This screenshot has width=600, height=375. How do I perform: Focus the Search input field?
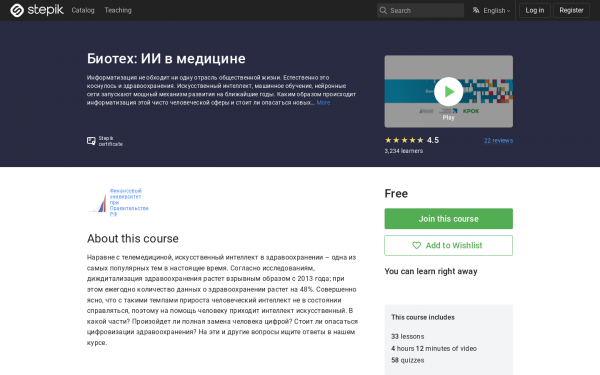pos(420,10)
